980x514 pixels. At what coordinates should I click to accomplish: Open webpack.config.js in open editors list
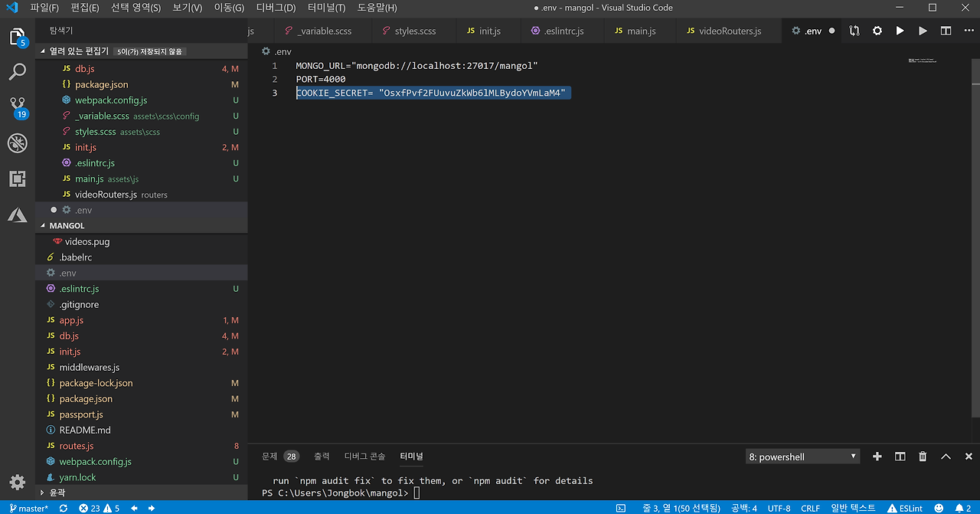(x=142, y=100)
